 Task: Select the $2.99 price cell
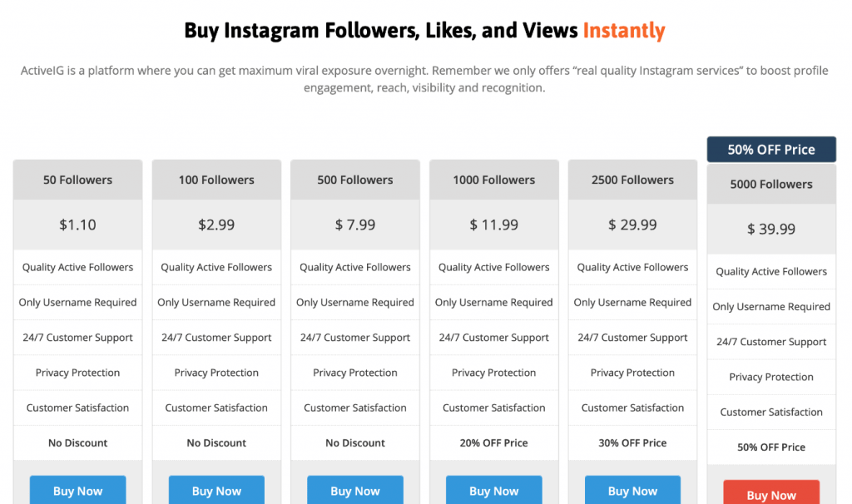point(216,225)
